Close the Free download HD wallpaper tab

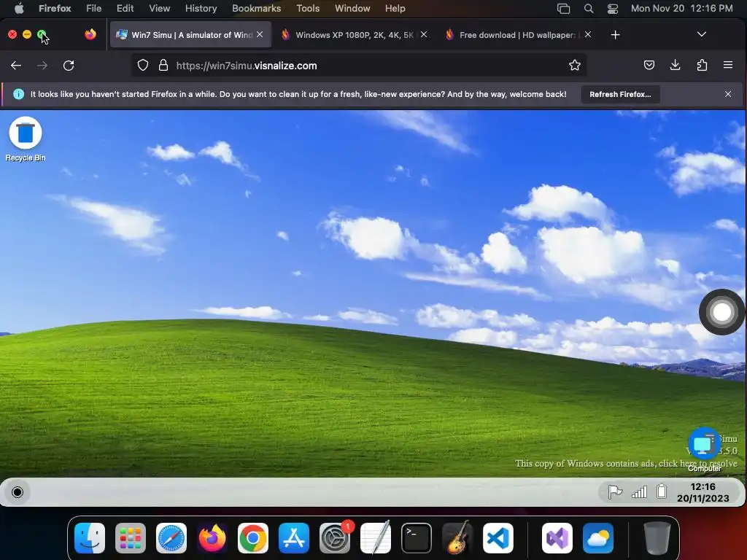pos(588,35)
